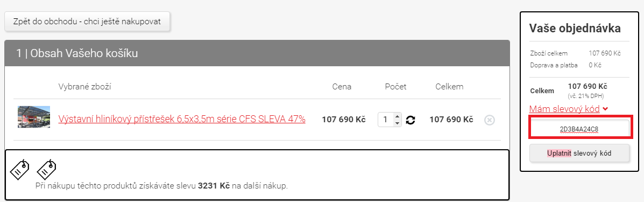Click the Cena column header
This screenshot has height=202, width=644.
tap(342, 87)
